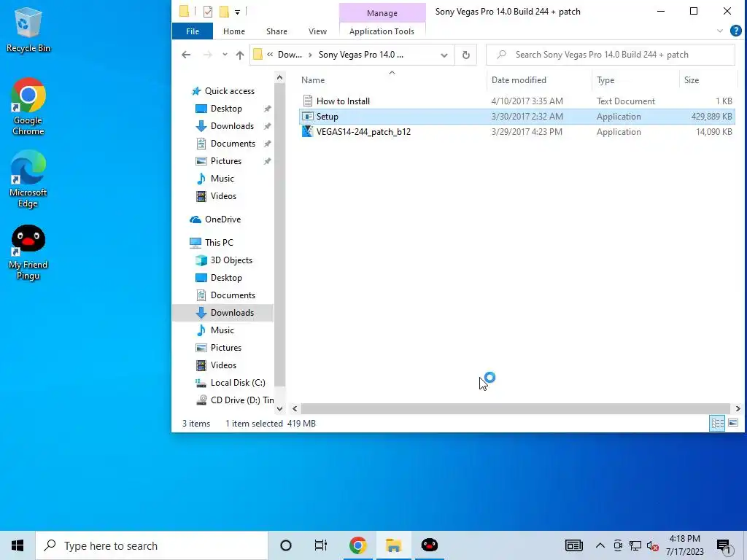The width and height of the screenshot is (747, 560).
Task: Select This PC in navigation pane
Action: coord(219,242)
